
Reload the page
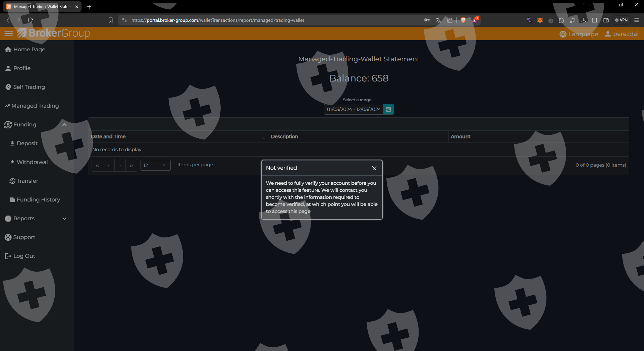[x=31, y=20]
